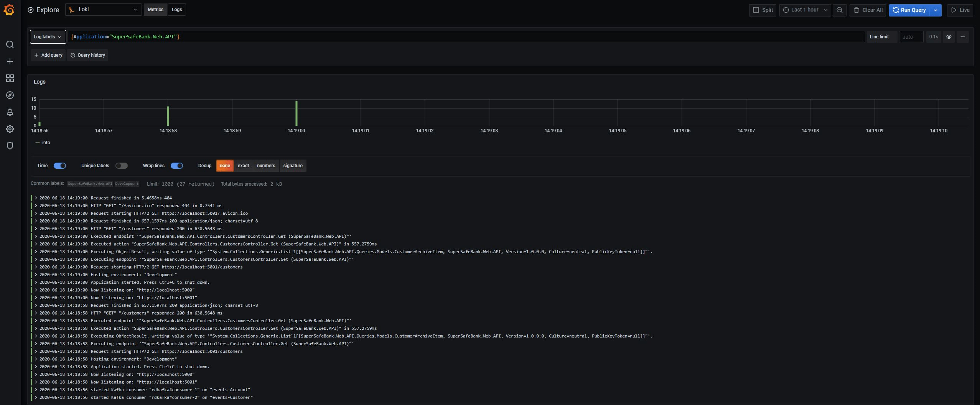This screenshot has width=980, height=405.
Task: Click the plus Create icon in sidebar
Action: point(10,61)
